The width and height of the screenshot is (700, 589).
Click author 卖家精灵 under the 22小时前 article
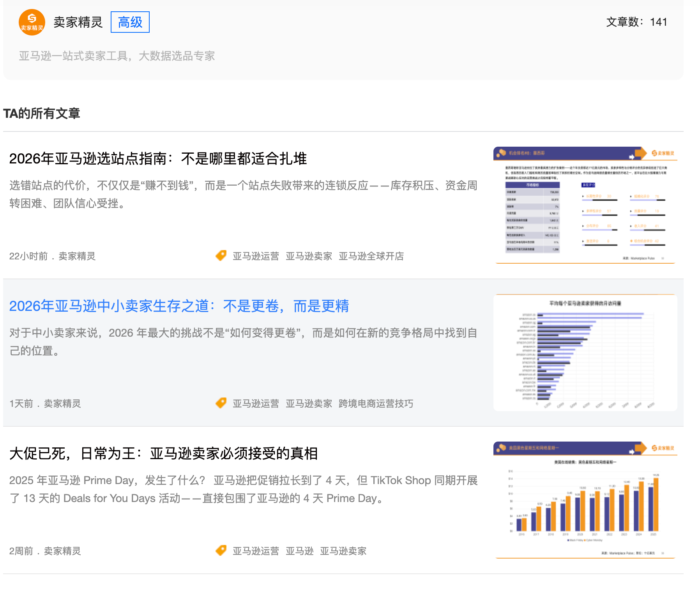click(x=77, y=256)
